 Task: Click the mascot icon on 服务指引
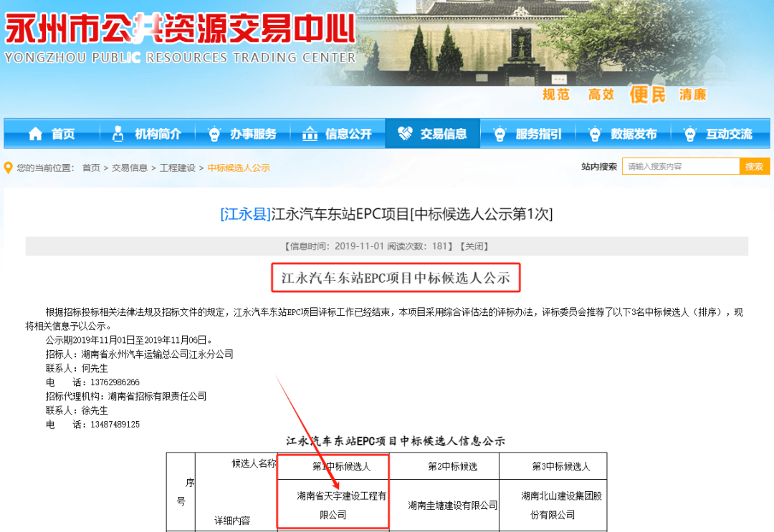coord(500,133)
